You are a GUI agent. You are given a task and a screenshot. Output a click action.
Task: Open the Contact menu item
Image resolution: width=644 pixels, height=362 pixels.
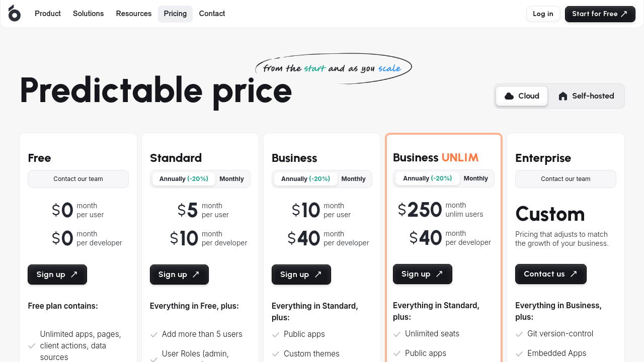pyautogui.click(x=212, y=14)
